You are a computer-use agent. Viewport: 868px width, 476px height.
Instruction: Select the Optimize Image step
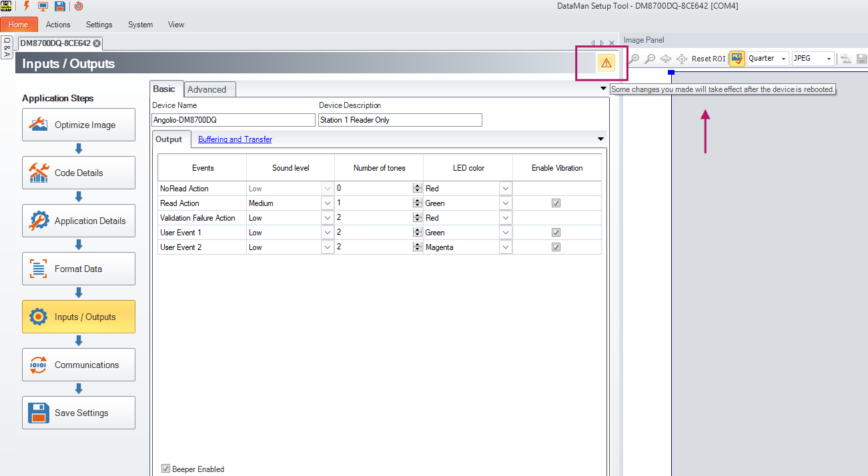78,125
